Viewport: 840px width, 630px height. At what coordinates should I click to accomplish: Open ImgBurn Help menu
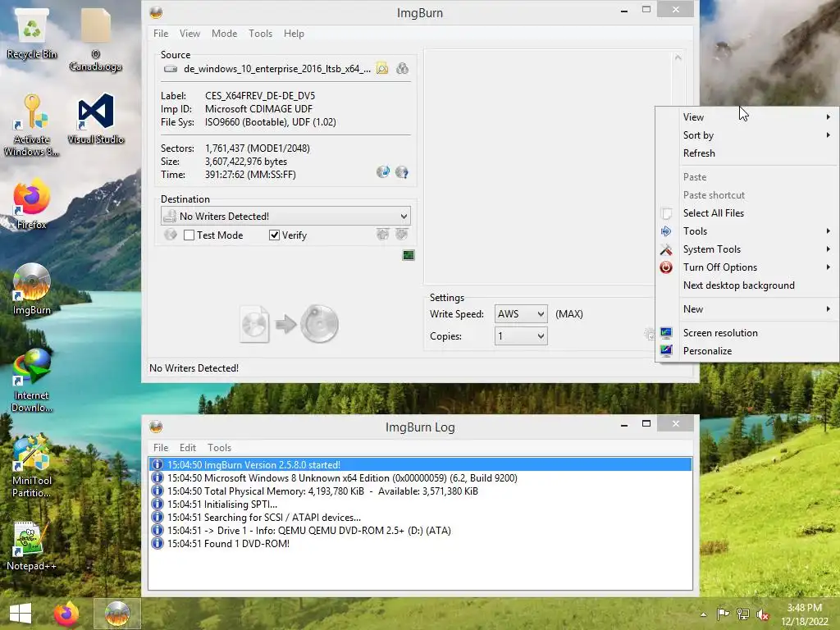(x=294, y=33)
